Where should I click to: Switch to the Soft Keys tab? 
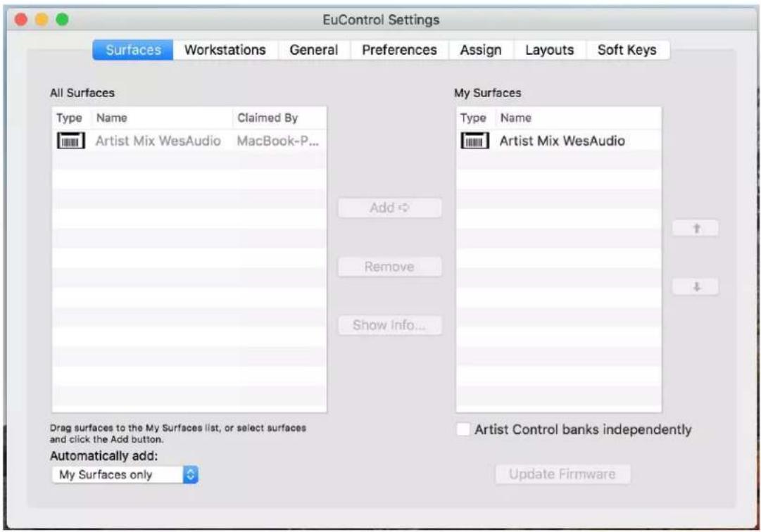coord(627,50)
